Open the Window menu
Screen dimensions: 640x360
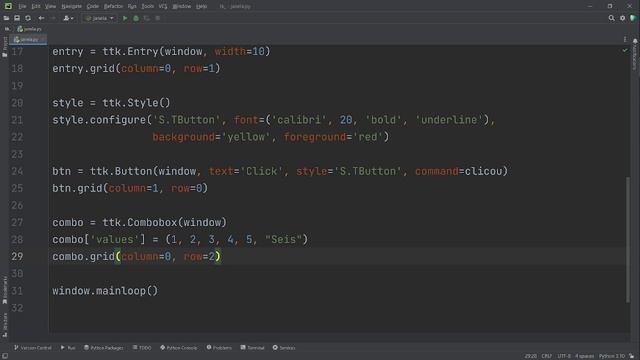[182, 6]
